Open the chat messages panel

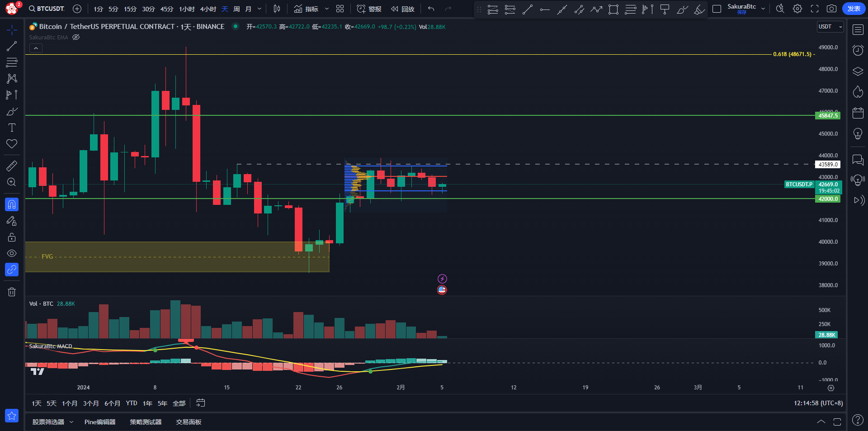(x=858, y=160)
